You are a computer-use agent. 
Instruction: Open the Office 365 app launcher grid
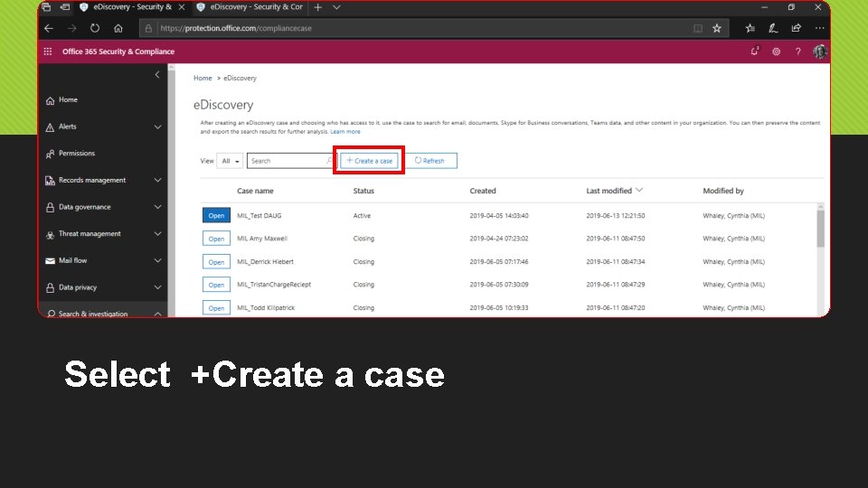click(48, 52)
